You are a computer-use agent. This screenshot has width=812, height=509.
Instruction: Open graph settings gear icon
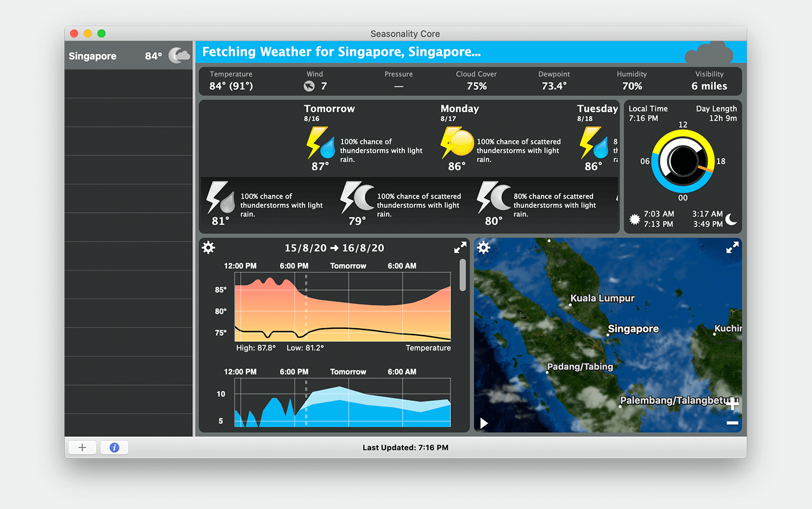coord(209,248)
